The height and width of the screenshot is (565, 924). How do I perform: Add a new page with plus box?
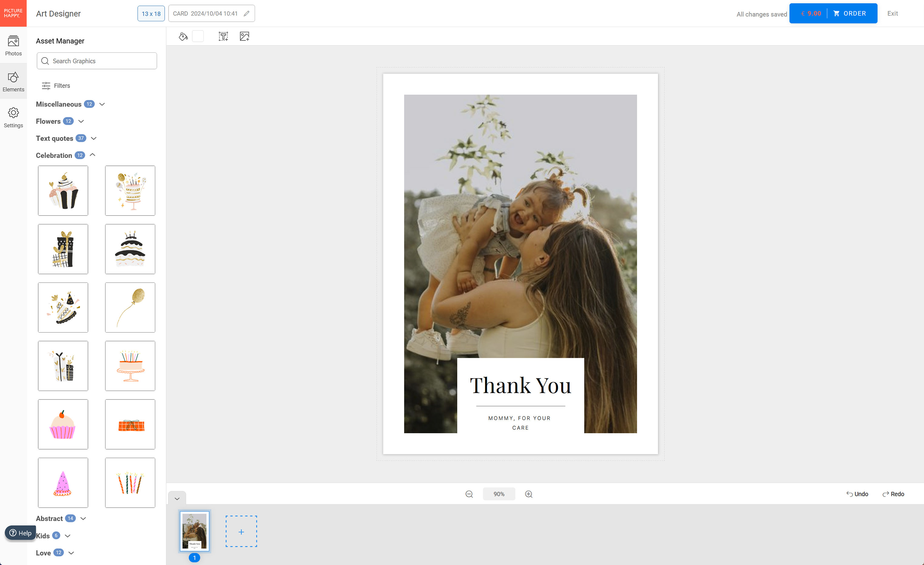click(x=241, y=531)
